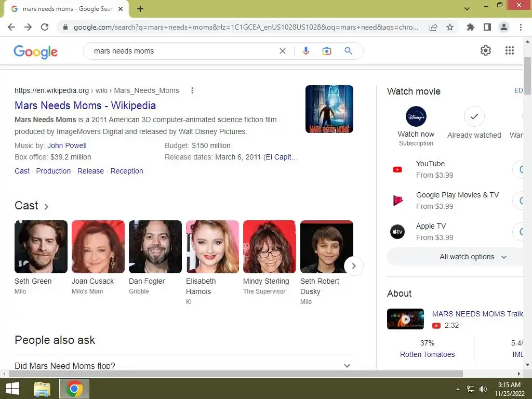The image size is (532, 399).
Task: Open the John Powell link
Action: [67, 145]
